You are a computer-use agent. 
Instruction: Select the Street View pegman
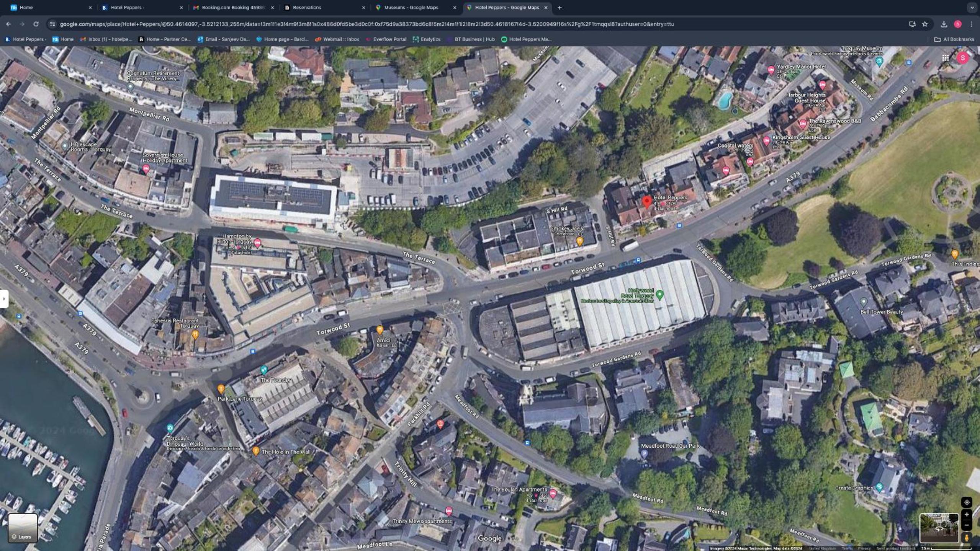pyautogui.click(x=966, y=538)
